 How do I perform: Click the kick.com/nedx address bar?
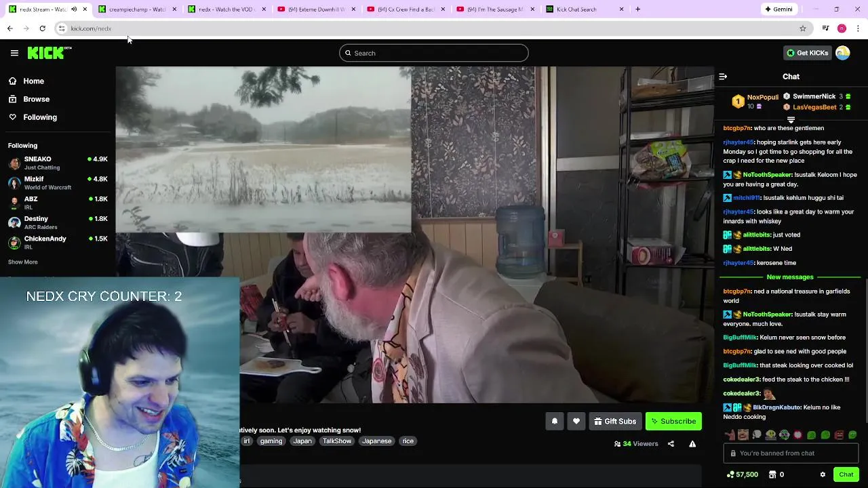click(434, 28)
